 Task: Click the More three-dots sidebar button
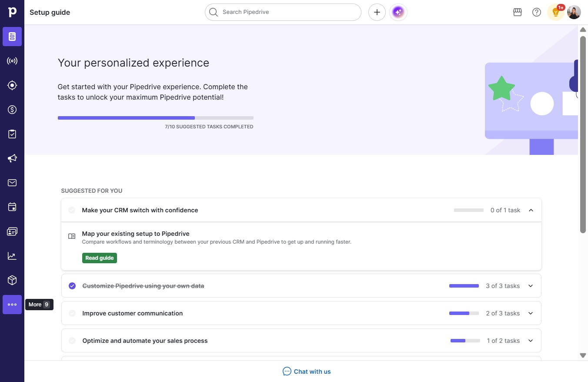12,305
